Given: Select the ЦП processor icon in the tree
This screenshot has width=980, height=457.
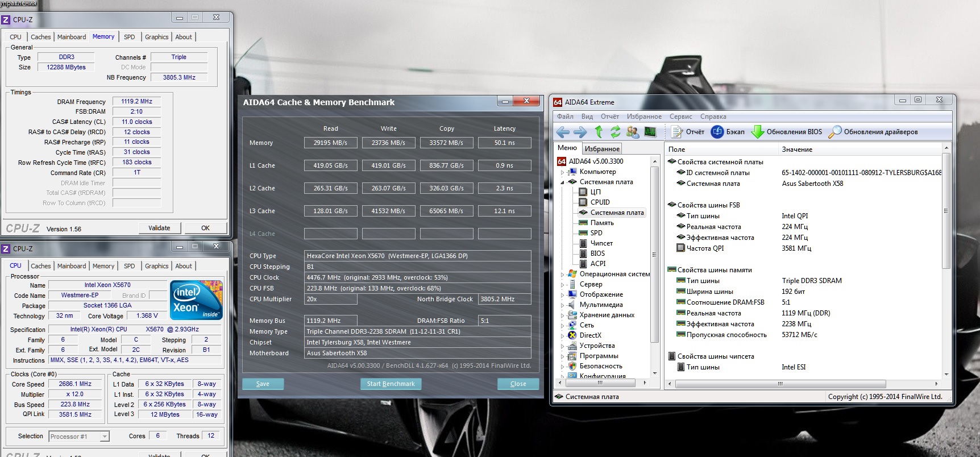Looking at the screenshot, I should 583,192.
